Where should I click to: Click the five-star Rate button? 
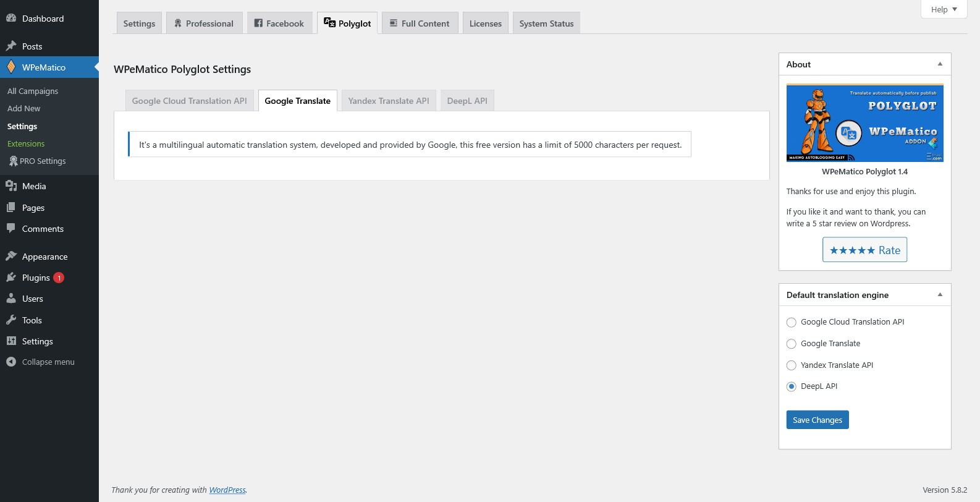pyautogui.click(x=864, y=250)
